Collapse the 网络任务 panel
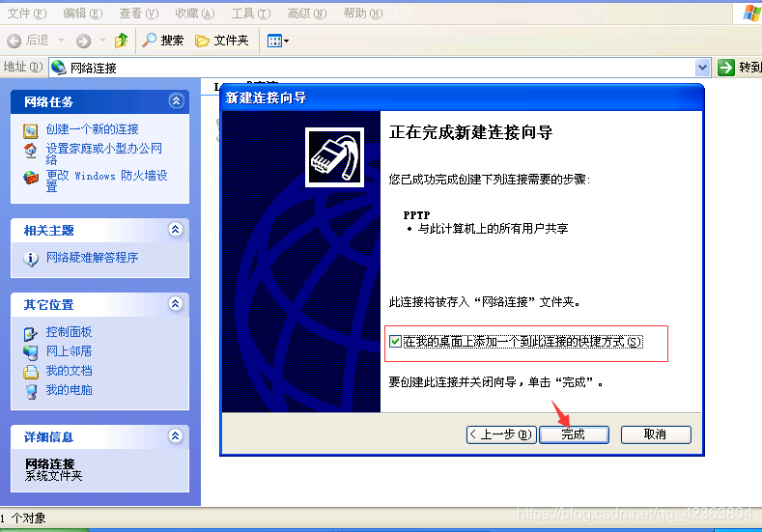Image resolution: width=762 pixels, height=532 pixels. click(176, 100)
